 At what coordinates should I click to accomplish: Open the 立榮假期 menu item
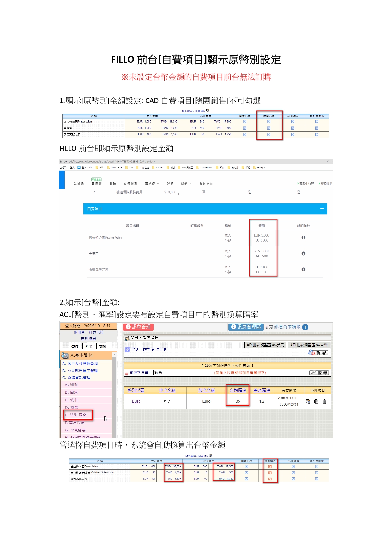coord(130,184)
